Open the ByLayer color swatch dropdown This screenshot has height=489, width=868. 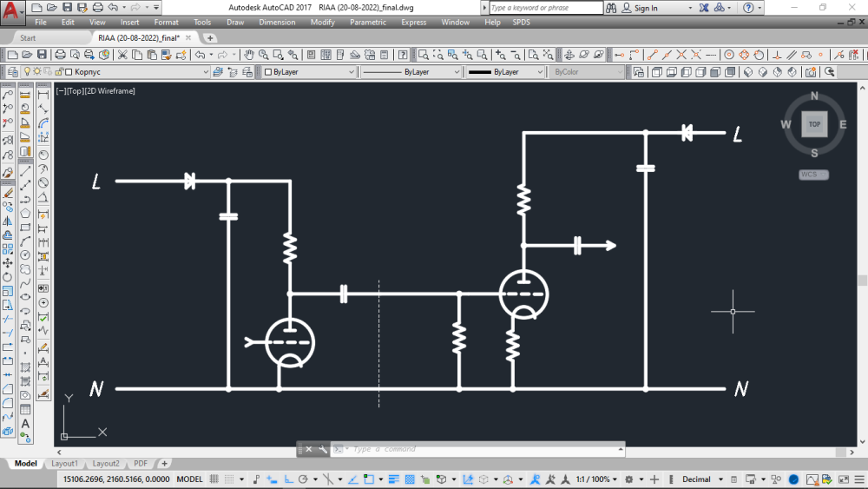309,72
